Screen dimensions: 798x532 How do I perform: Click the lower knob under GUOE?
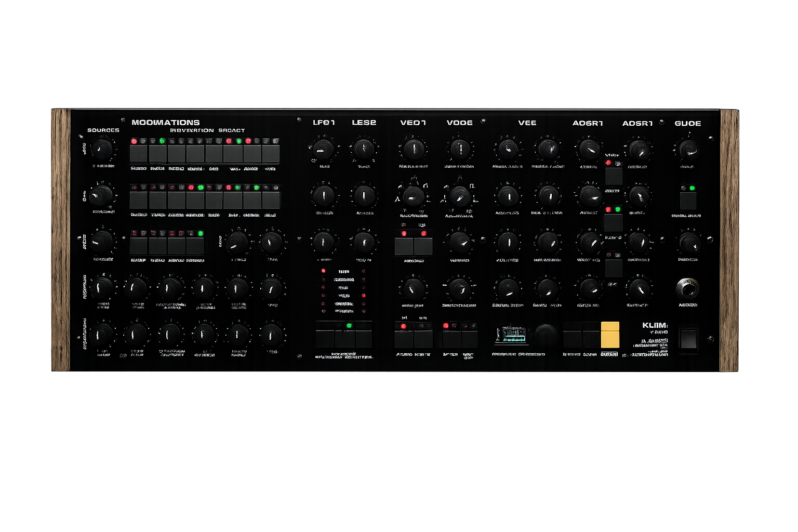coord(689,242)
